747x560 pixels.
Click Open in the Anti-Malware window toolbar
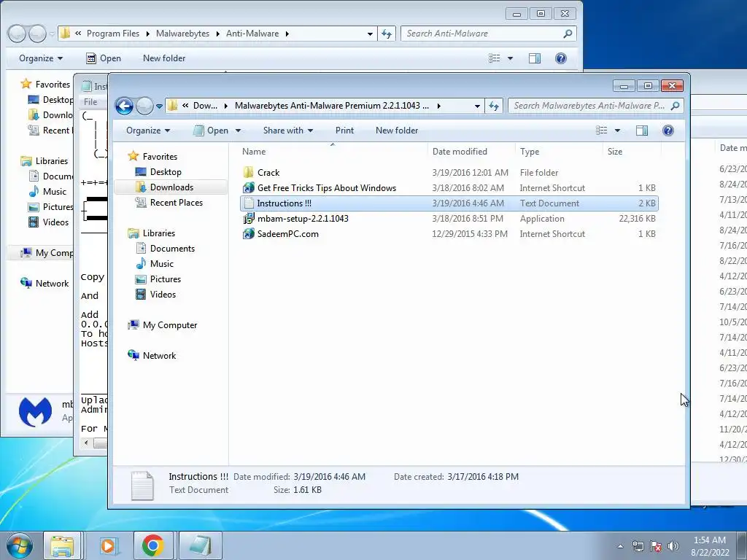104,58
